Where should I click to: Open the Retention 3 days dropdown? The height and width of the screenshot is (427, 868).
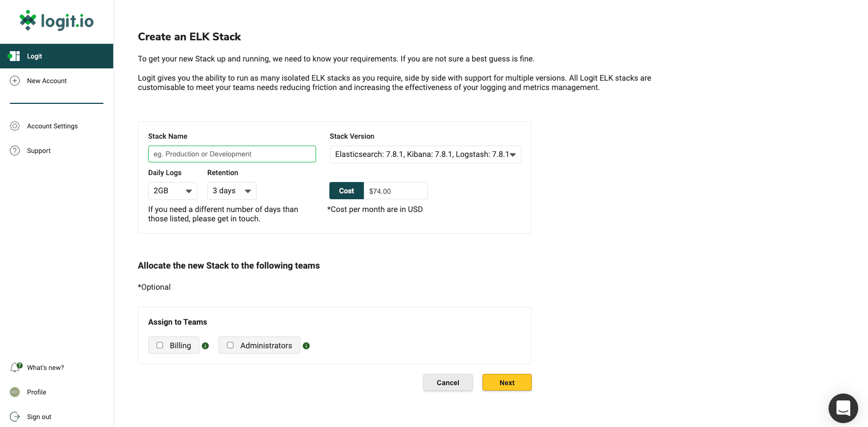[231, 191]
